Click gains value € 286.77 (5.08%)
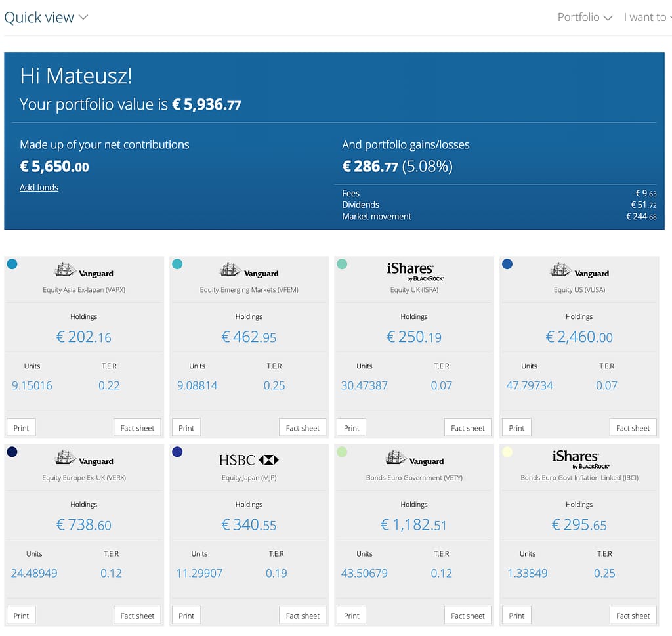 [x=397, y=166]
